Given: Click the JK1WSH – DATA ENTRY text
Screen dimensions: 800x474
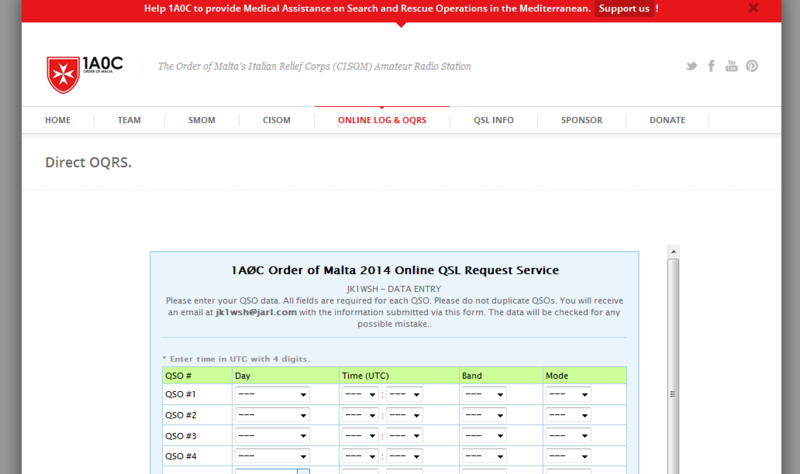Looking at the screenshot, I should [394, 289].
